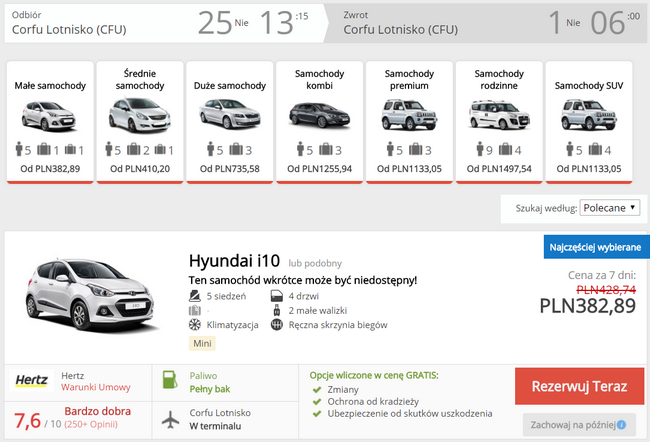
Task: Click the Od PLN1497,54 price text
Action: pos(499,169)
